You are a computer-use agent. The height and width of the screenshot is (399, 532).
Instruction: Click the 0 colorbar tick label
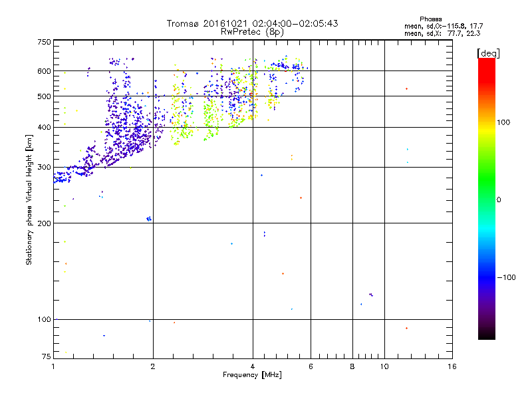499,199
